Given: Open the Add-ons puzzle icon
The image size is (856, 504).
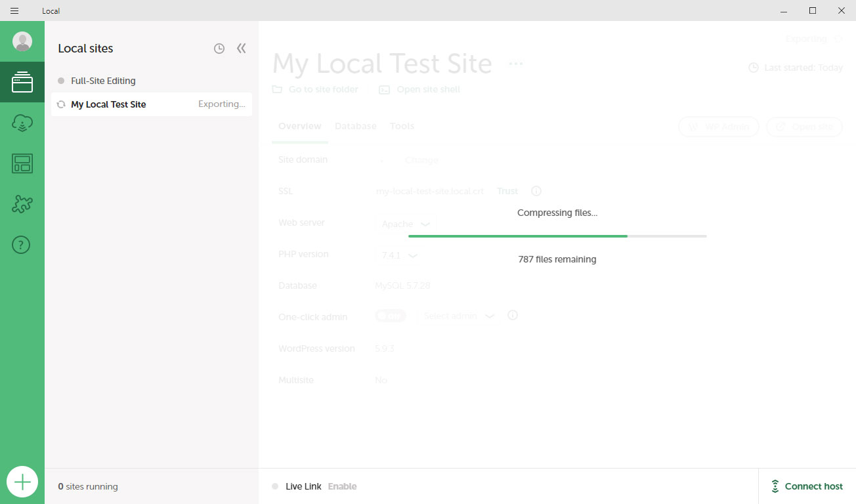Looking at the screenshot, I should point(22,204).
